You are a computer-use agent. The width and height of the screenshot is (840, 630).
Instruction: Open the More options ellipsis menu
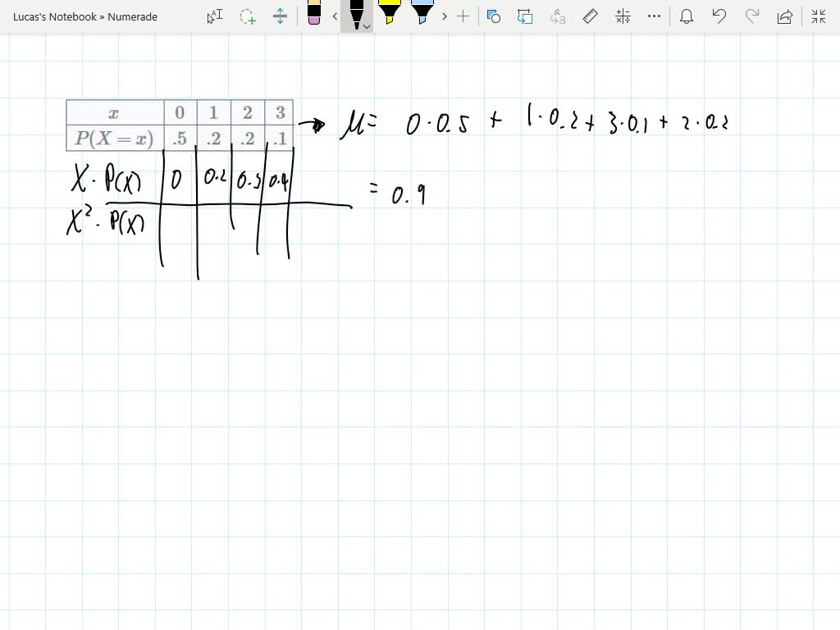pos(654,16)
